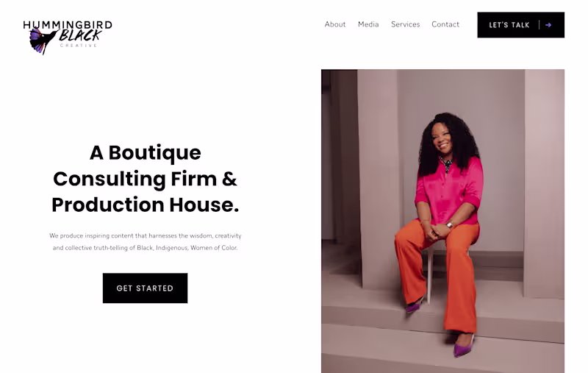The height and width of the screenshot is (373, 588).
Task: Go to the Services nav item
Action: (406, 24)
